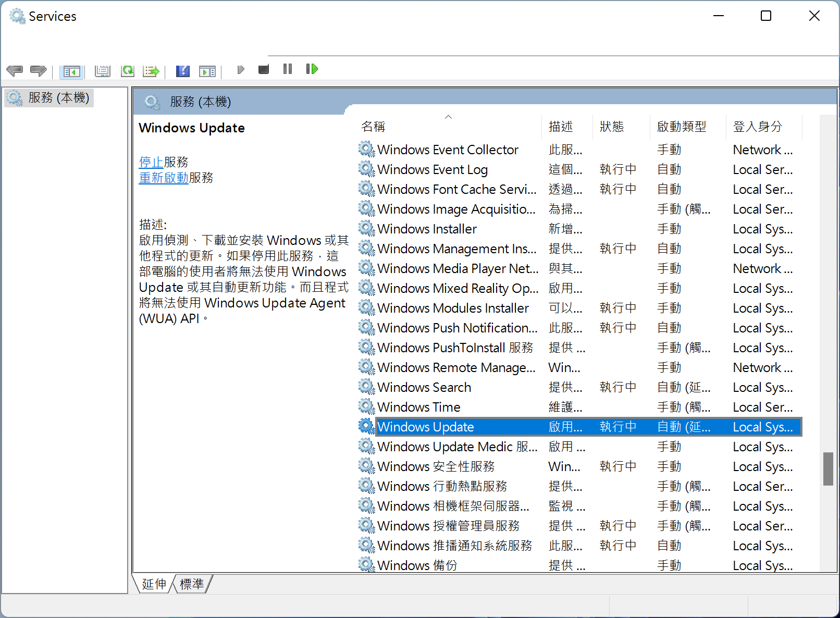Toggle the show/hide console tree icon
The height and width of the screenshot is (618, 840).
(71, 71)
